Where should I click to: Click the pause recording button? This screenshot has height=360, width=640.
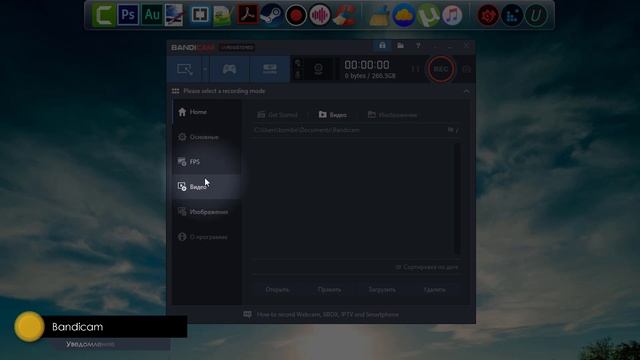[415, 69]
